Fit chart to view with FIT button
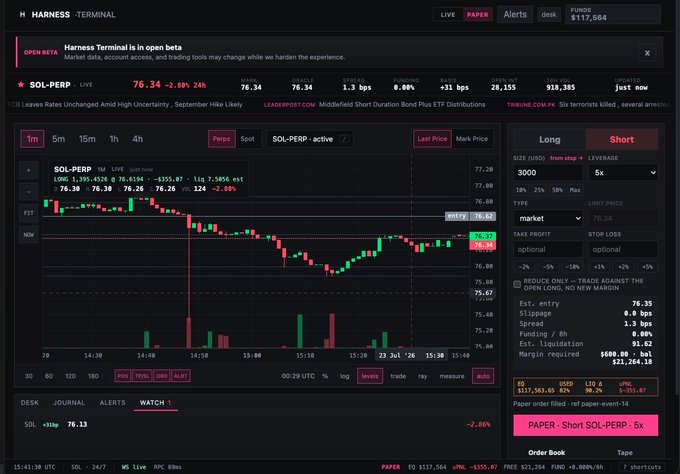Image resolution: width=680 pixels, height=474 pixels. [29, 213]
